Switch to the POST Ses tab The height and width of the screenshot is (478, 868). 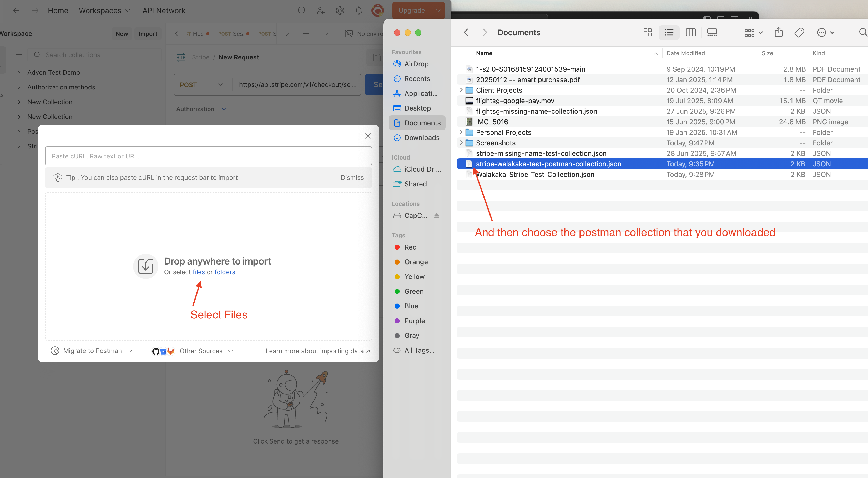coord(234,34)
